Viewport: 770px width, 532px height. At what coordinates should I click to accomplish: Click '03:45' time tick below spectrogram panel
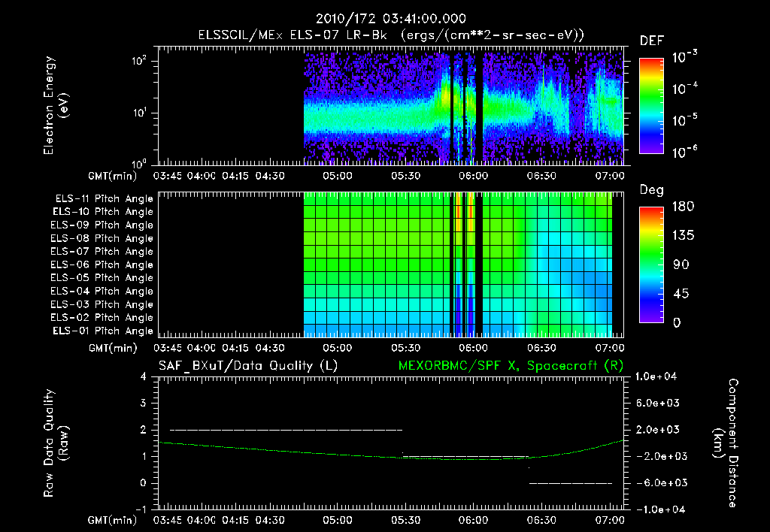[168, 176]
